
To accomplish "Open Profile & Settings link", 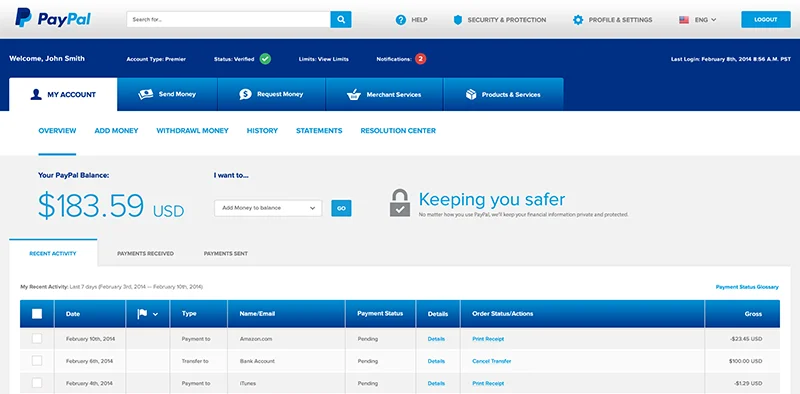I will point(620,20).
